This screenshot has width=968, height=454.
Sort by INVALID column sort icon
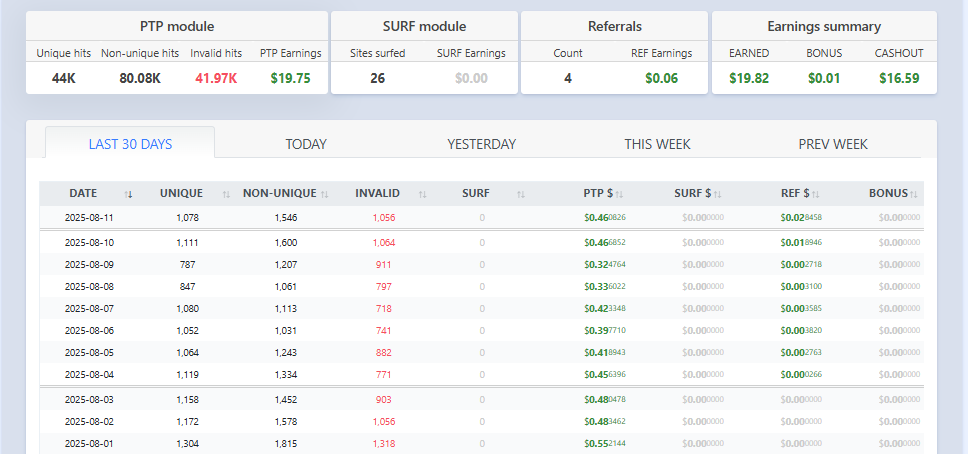coord(422,195)
